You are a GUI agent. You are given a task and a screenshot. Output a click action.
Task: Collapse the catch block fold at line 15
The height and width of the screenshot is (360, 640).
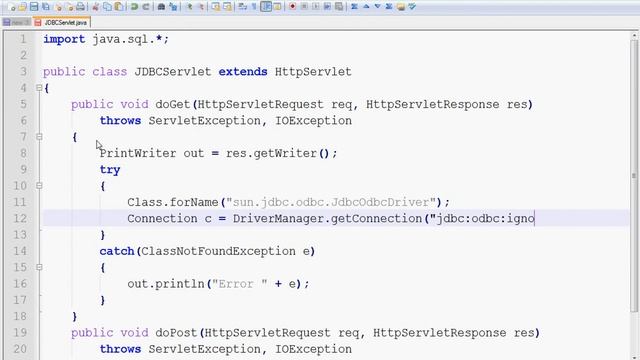(x=39, y=267)
